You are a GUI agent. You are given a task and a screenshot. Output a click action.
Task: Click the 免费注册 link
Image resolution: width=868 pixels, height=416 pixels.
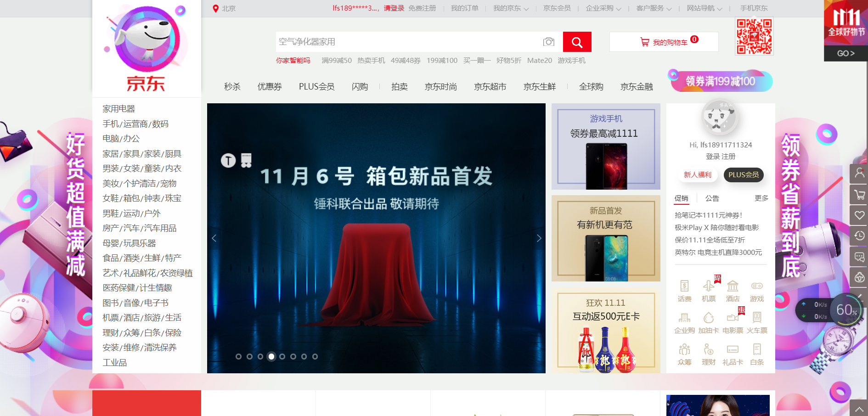(x=422, y=8)
